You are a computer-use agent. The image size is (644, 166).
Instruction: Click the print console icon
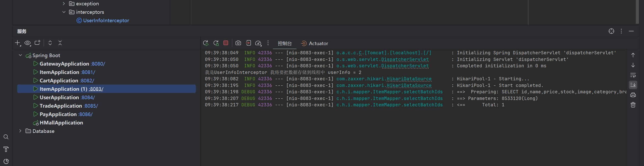point(633,95)
